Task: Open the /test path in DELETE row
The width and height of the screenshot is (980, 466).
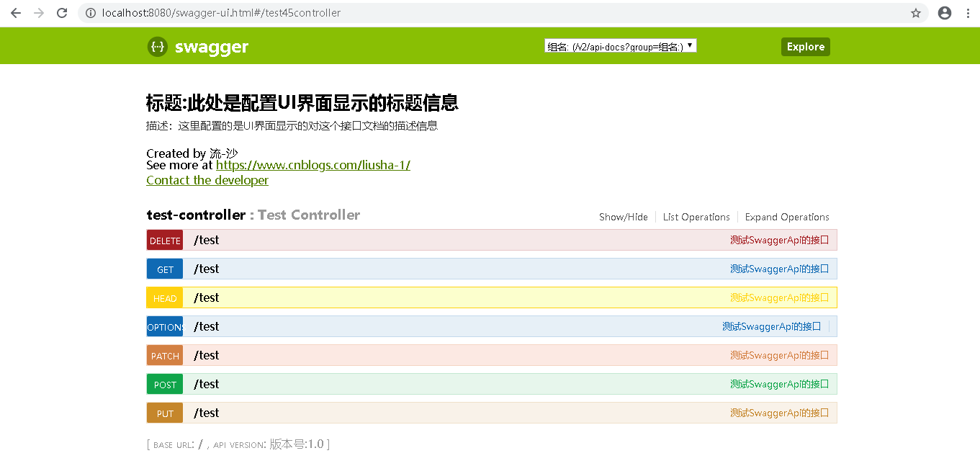Action: (206, 240)
